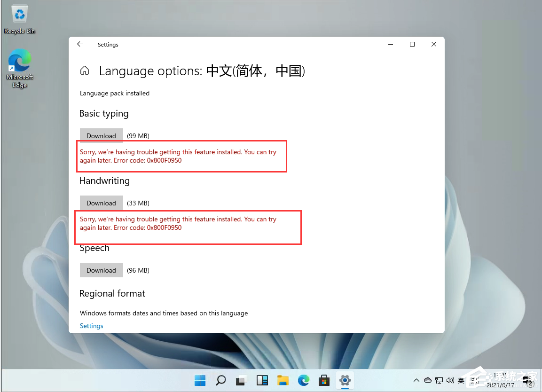Click the home icon in Settings
This screenshot has width=542, height=392.
coord(84,70)
